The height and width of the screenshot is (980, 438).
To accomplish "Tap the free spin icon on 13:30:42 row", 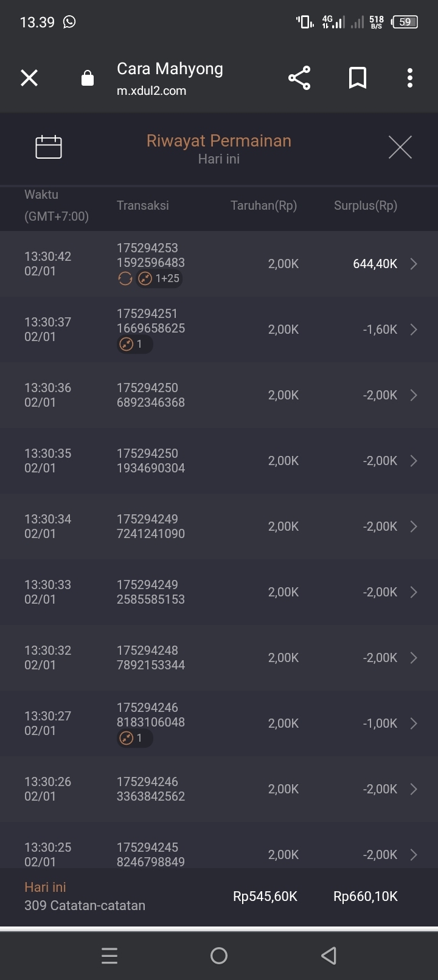I will 125,278.
